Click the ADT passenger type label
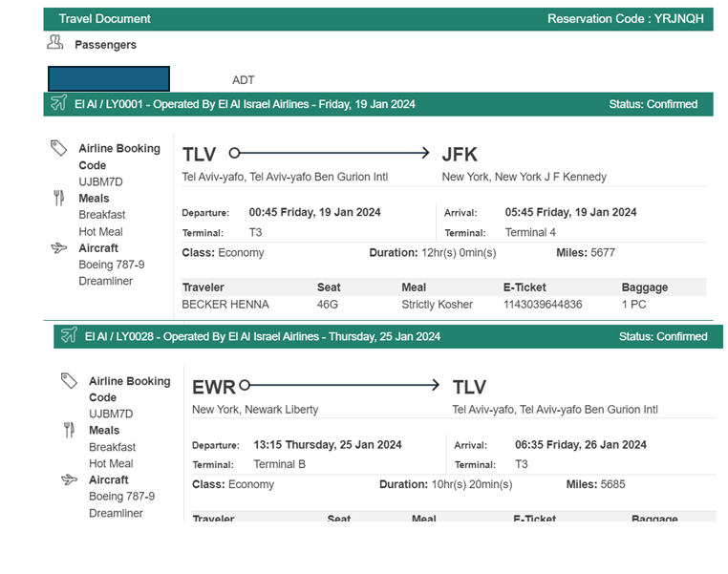 point(244,80)
